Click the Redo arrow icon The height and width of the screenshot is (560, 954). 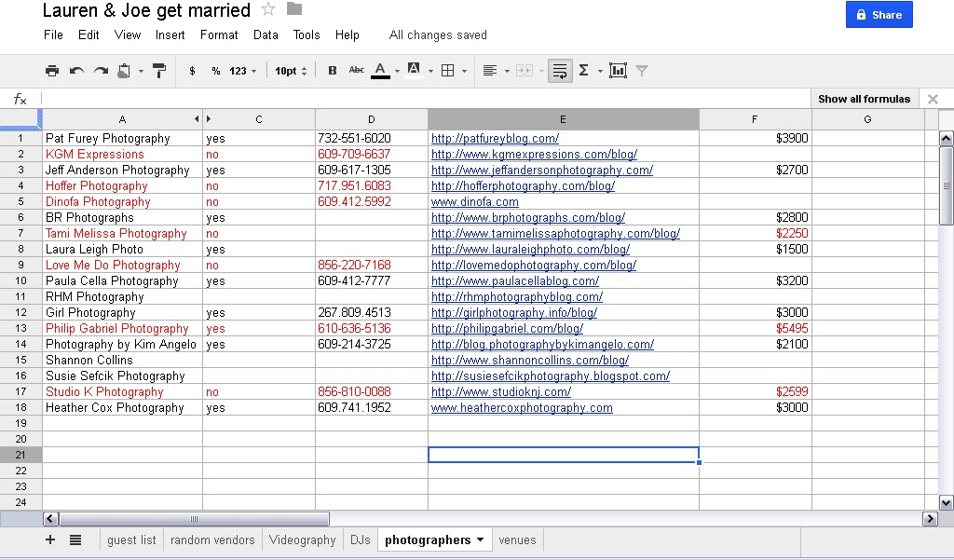(x=101, y=71)
